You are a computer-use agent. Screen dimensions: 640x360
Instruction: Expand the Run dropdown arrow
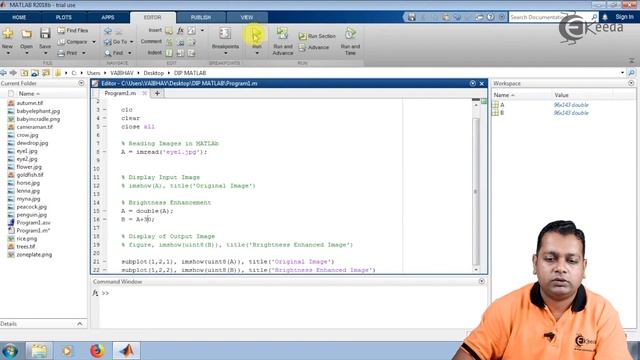click(256, 53)
